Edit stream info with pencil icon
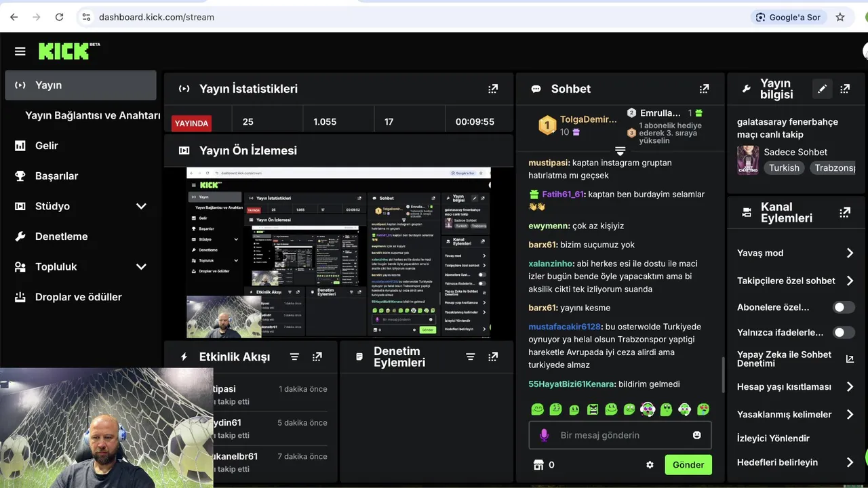The width and height of the screenshot is (868, 488). pos(822,89)
